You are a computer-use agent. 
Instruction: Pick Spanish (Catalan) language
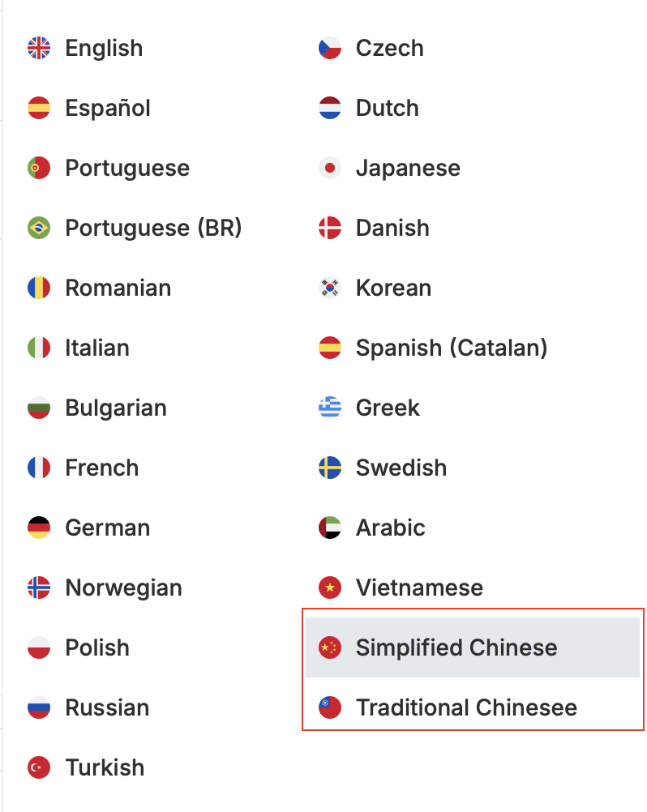coord(452,348)
